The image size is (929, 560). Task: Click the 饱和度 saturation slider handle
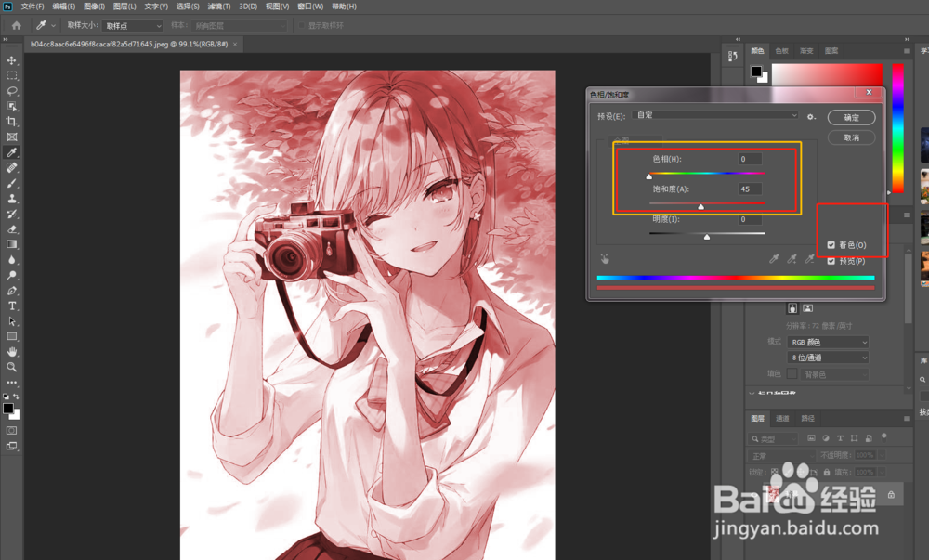[700, 206]
